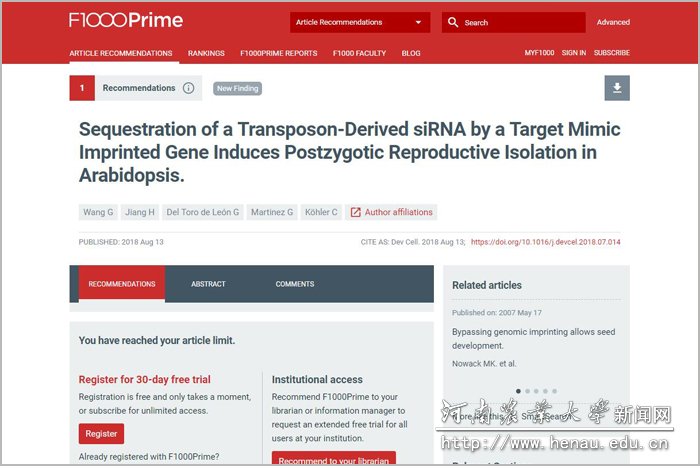Open the Author affiliations external link icon
The height and width of the screenshot is (466, 700).
[x=355, y=212]
